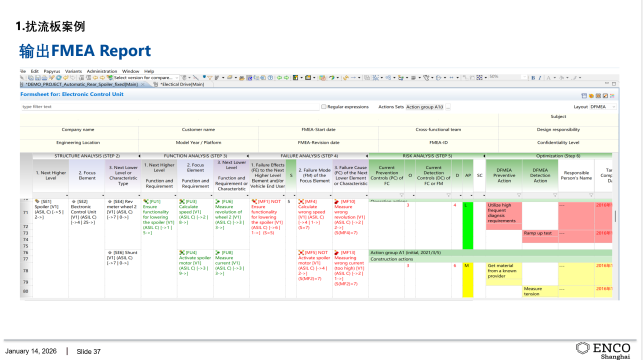Open the Help menu

pyautogui.click(x=149, y=71)
